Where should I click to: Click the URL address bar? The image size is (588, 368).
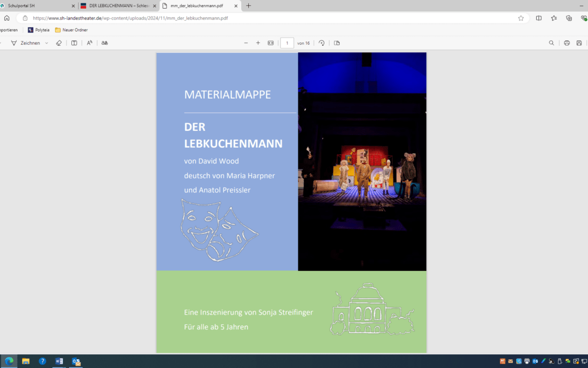tap(273, 18)
